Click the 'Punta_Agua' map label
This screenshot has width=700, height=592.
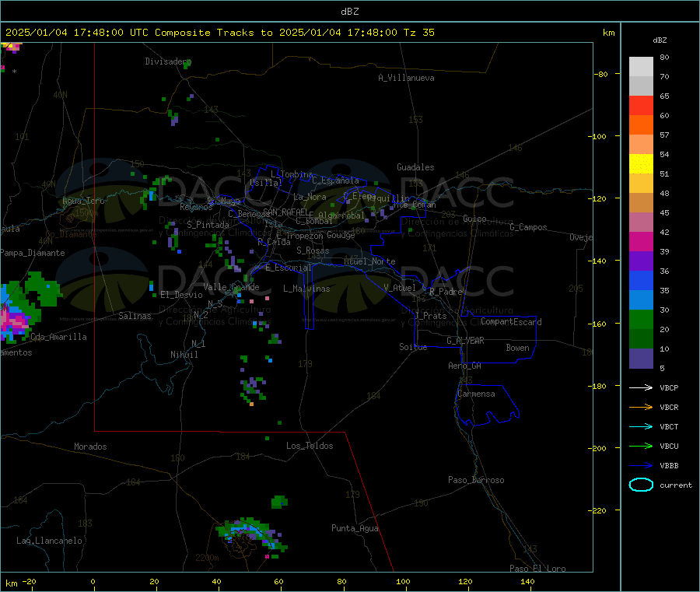pyautogui.click(x=355, y=528)
